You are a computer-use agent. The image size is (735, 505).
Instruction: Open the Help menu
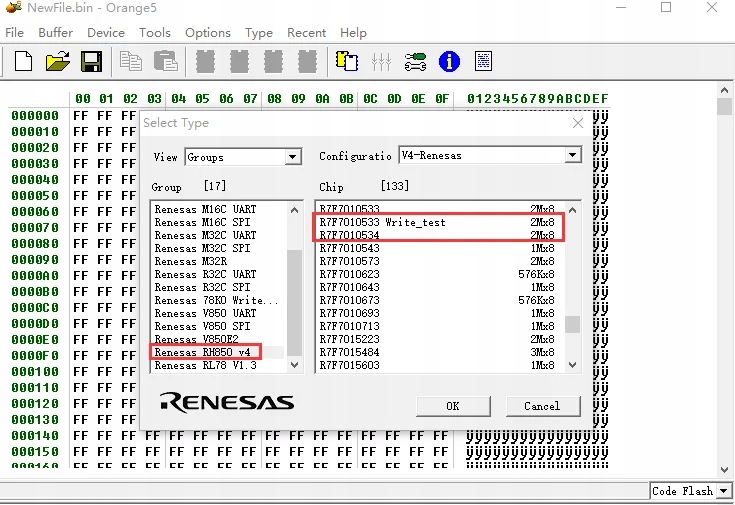click(x=353, y=33)
